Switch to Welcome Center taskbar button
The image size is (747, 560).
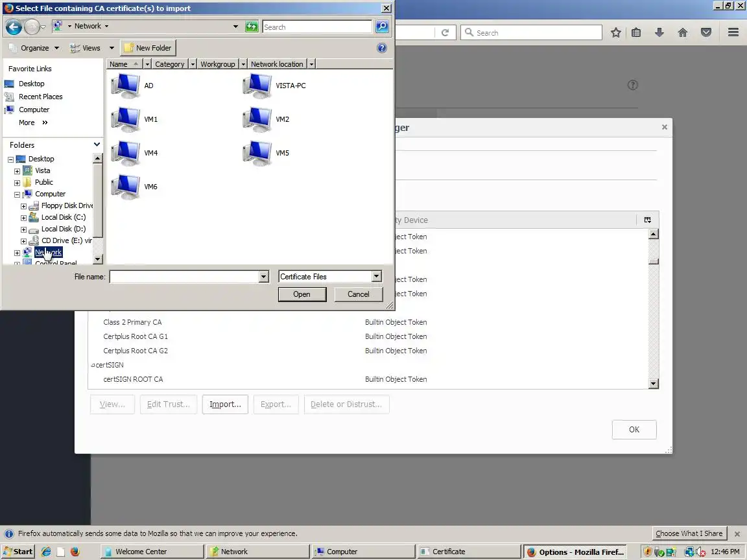click(152, 552)
